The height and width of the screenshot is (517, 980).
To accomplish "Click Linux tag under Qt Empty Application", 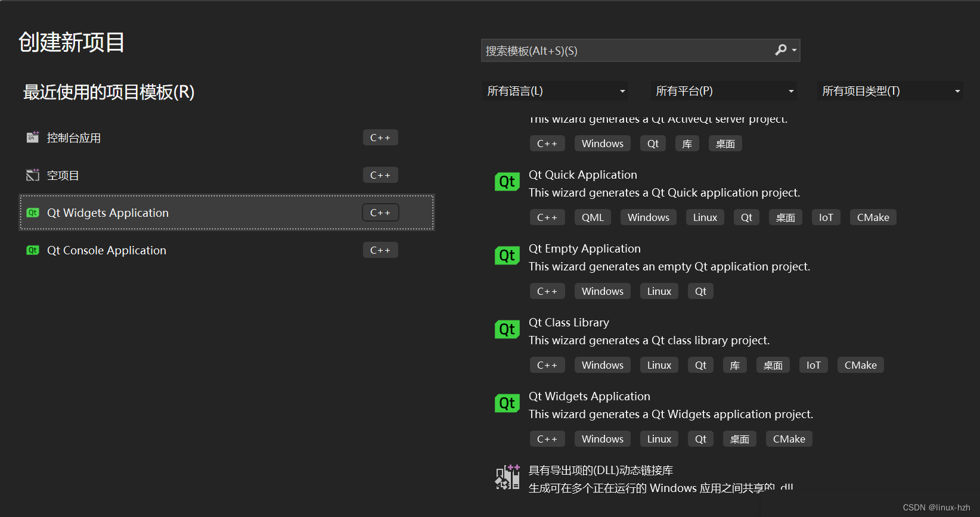I will [659, 291].
